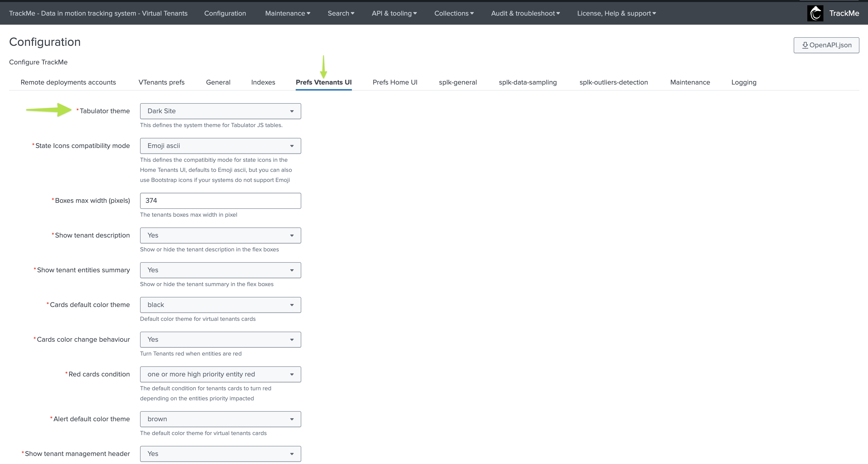The width and height of the screenshot is (868, 464).
Task: Open the Red cards condition dropdown
Action: coord(220,374)
